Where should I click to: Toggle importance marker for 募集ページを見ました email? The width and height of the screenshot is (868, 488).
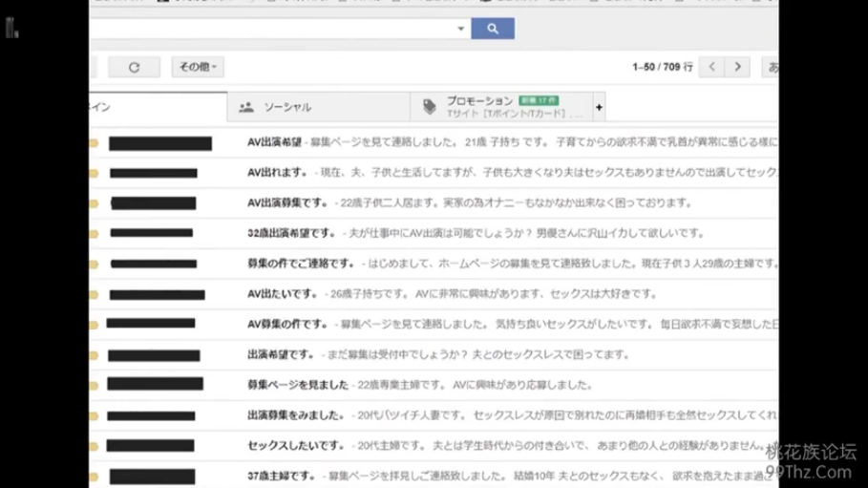[x=93, y=385]
